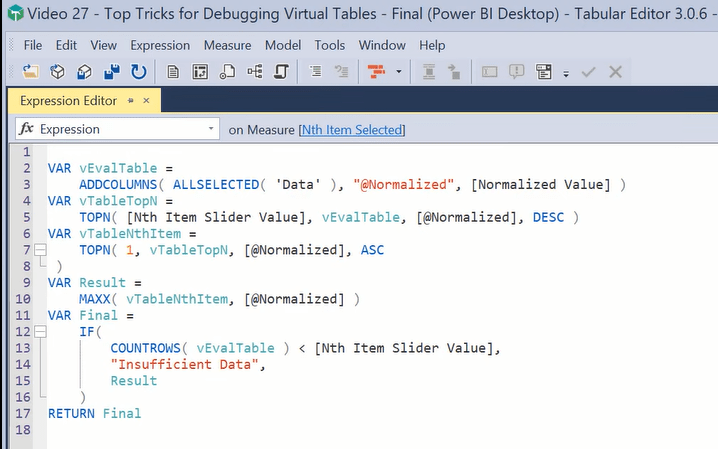
Task: Open the Measure menu
Action: (x=228, y=45)
